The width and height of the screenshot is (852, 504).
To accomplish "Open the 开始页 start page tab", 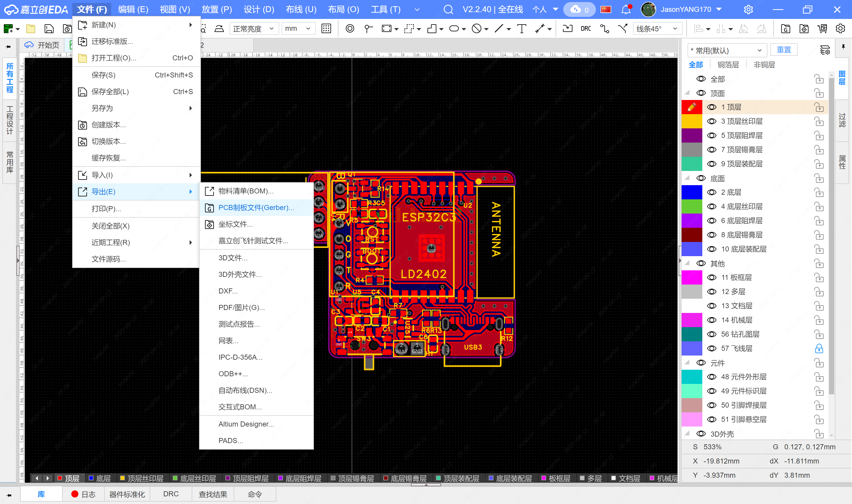I will tap(42, 45).
